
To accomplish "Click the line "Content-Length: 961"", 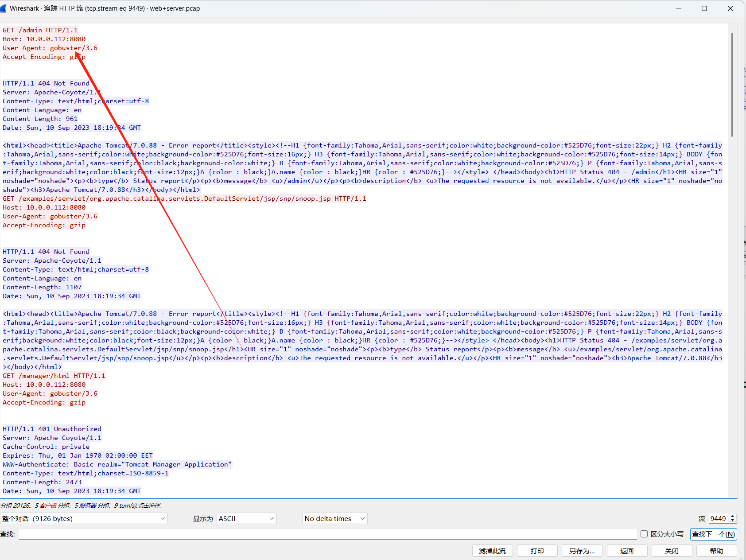I will coord(40,119).
